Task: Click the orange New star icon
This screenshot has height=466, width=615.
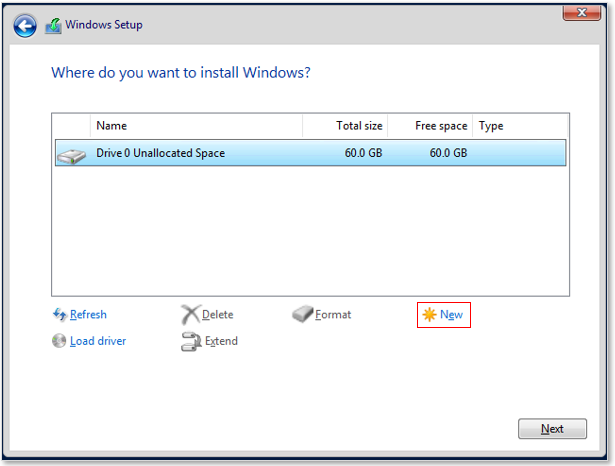Action: click(429, 315)
